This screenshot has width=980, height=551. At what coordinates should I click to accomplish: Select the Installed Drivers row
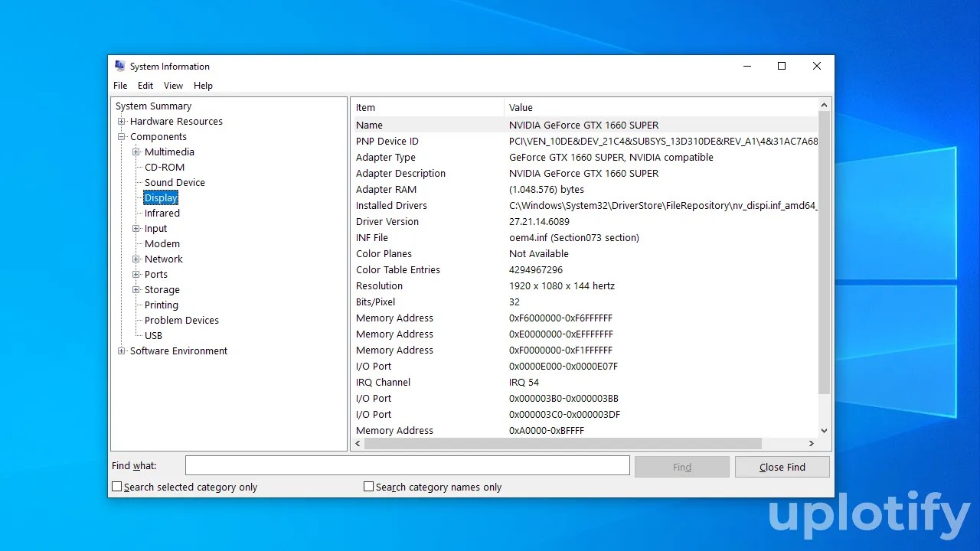585,205
